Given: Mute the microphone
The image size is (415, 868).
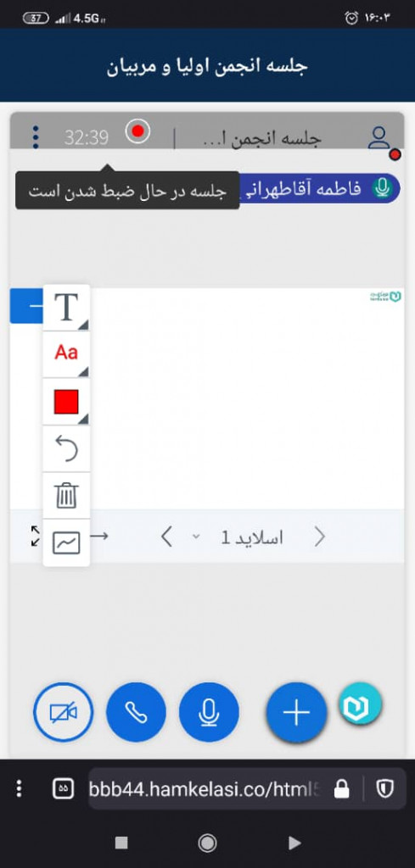Looking at the screenshot, I should click(x=209, y=712).
